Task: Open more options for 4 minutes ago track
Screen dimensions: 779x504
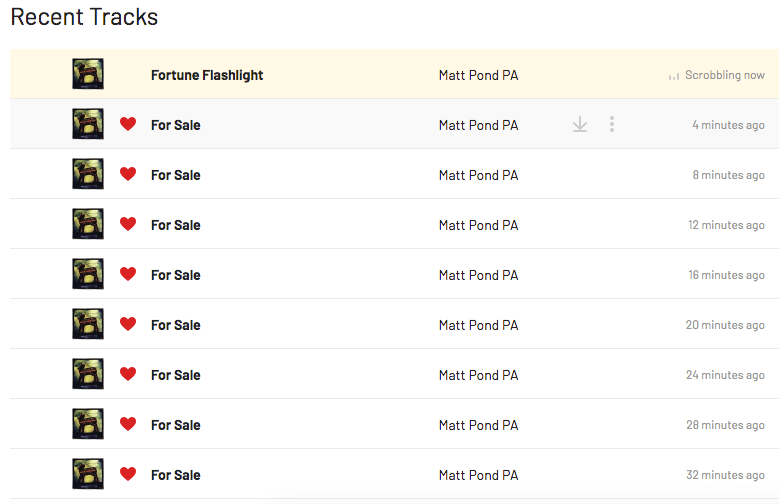Action: click(x=612, y=125)
